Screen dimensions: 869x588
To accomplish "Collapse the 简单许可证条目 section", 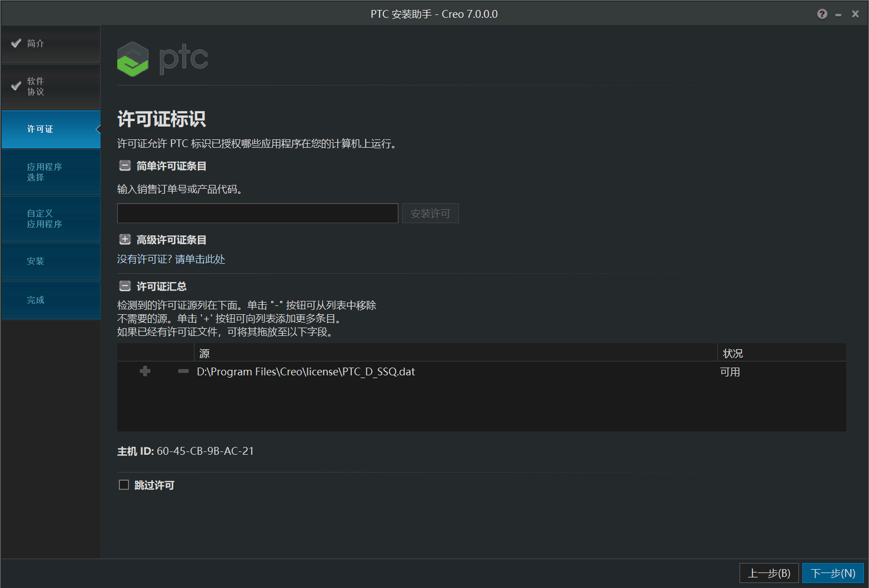I will (125, 165).
